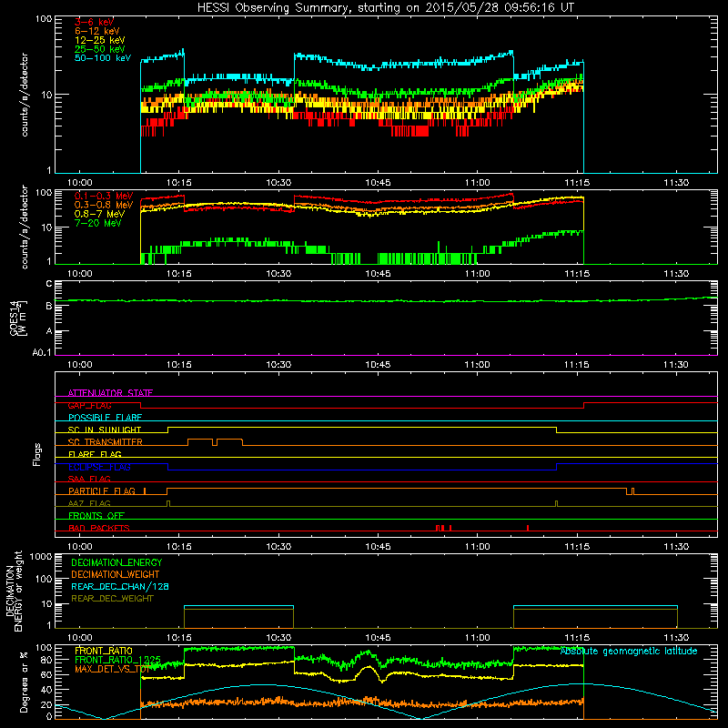Click "11:00" time tick under the MeV panel

click(477, 274)
